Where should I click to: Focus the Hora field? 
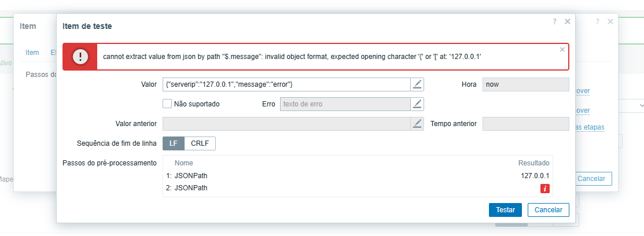[525, 84]
